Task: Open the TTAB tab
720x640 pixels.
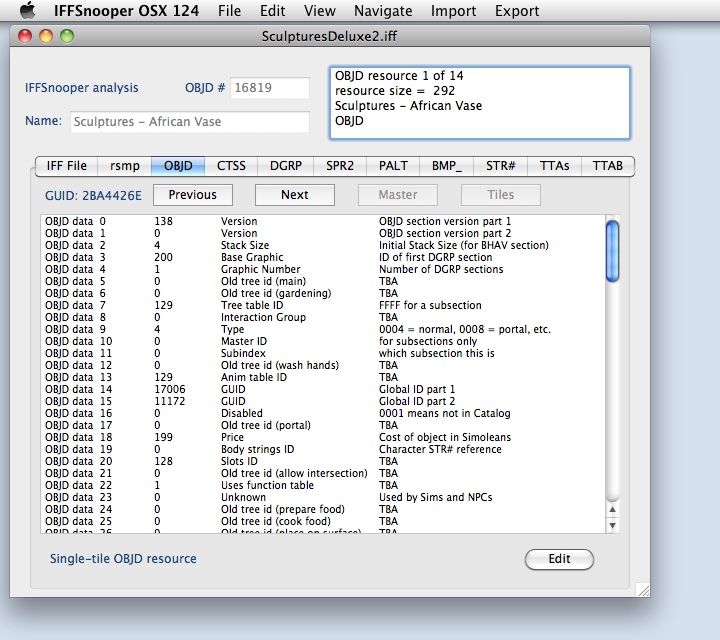Action: pyautogui.click(x=608, y=166)
